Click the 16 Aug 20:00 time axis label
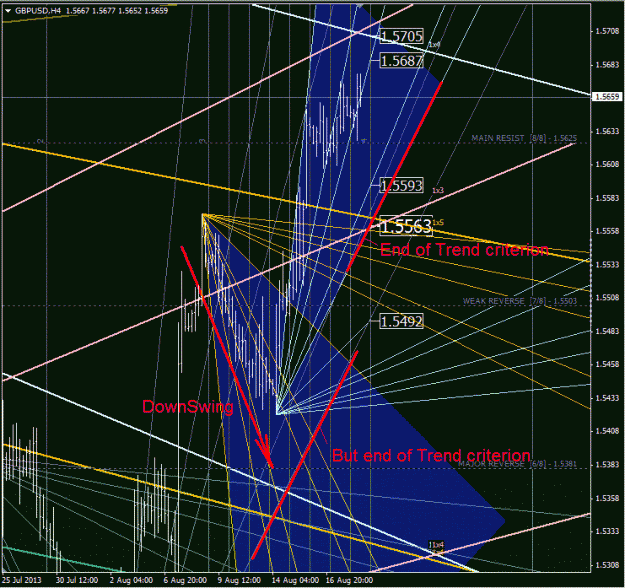Image resolution: width=625 pixels, height=588 pixels. (x=349, y=580)
